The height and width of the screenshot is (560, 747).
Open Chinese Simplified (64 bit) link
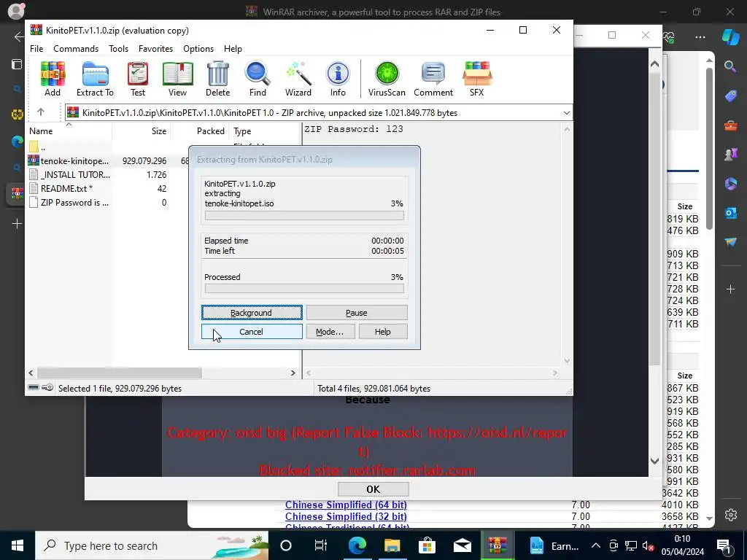pyautogui.click(x=346, y=505)
